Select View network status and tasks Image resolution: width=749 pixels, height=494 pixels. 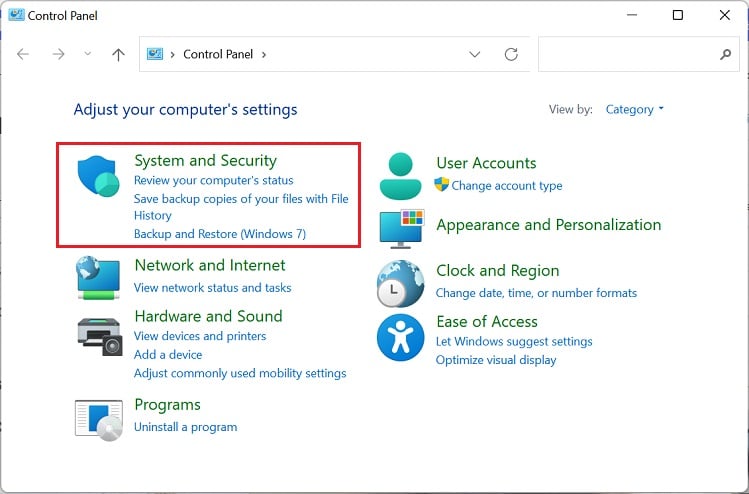coord(212,288)
